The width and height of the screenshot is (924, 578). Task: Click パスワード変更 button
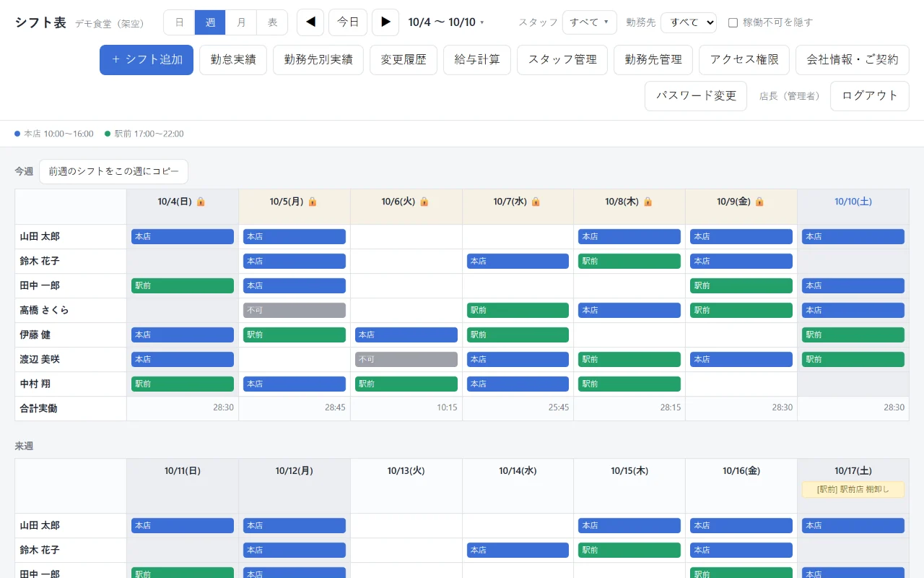tap(696, 96)
